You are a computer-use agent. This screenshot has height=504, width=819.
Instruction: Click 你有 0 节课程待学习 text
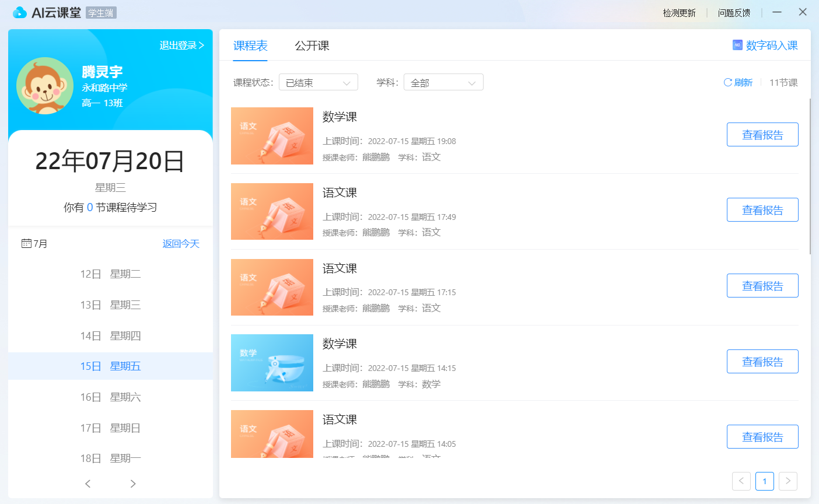click(x=110, y=208)
